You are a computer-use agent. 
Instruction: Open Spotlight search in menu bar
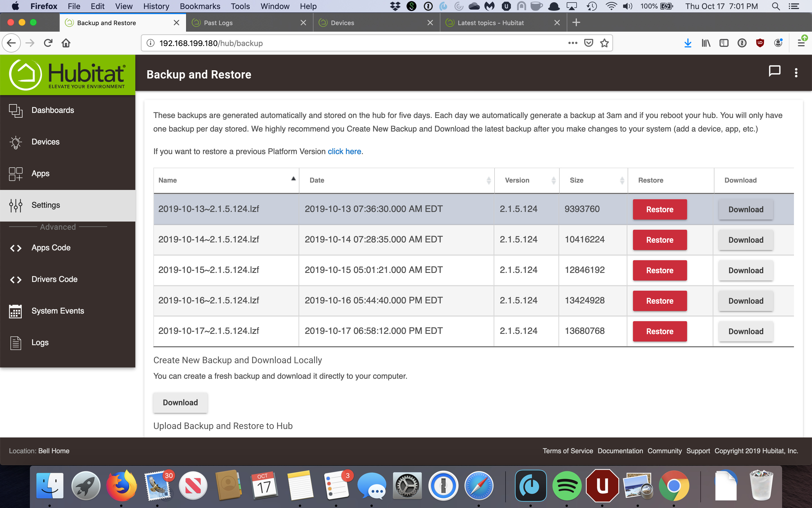click(x=775, y=6)
